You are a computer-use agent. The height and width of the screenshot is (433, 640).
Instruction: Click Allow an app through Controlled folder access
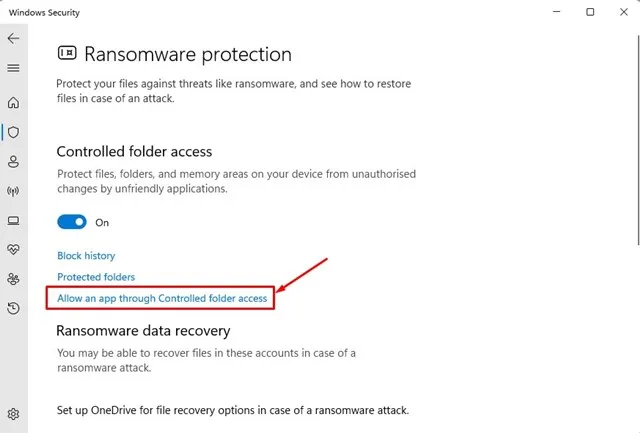tap(162, 298)
